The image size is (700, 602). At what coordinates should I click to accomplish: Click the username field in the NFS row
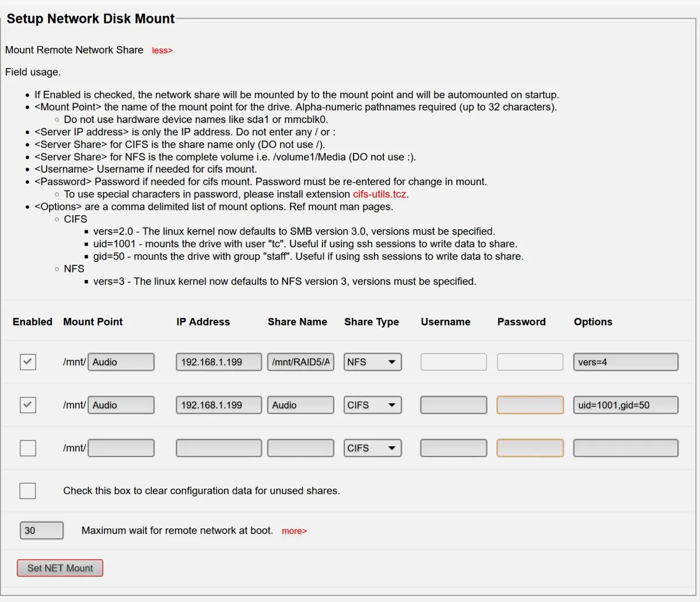(x=454, y=362)
